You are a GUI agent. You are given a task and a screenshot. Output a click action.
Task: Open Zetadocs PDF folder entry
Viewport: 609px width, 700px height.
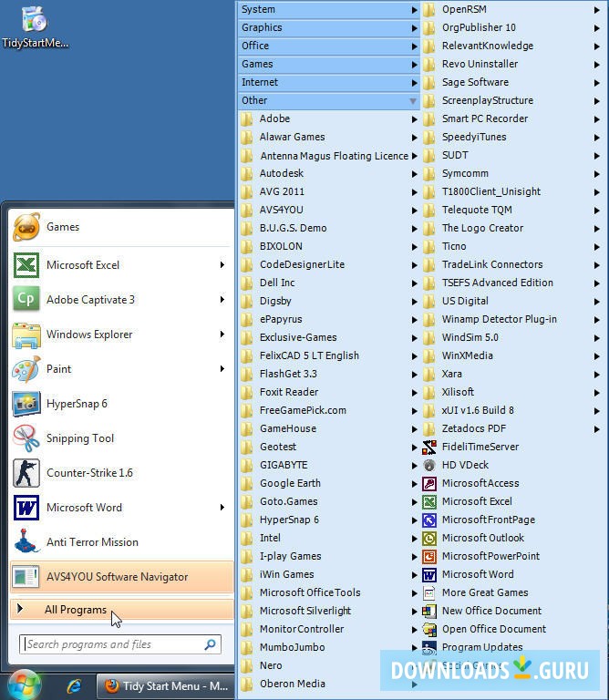(x=511, y=428)
